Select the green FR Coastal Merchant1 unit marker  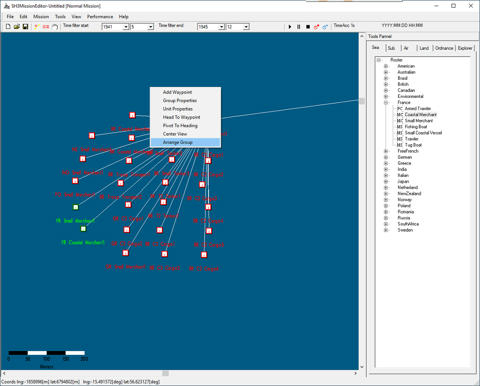(83, 229)
